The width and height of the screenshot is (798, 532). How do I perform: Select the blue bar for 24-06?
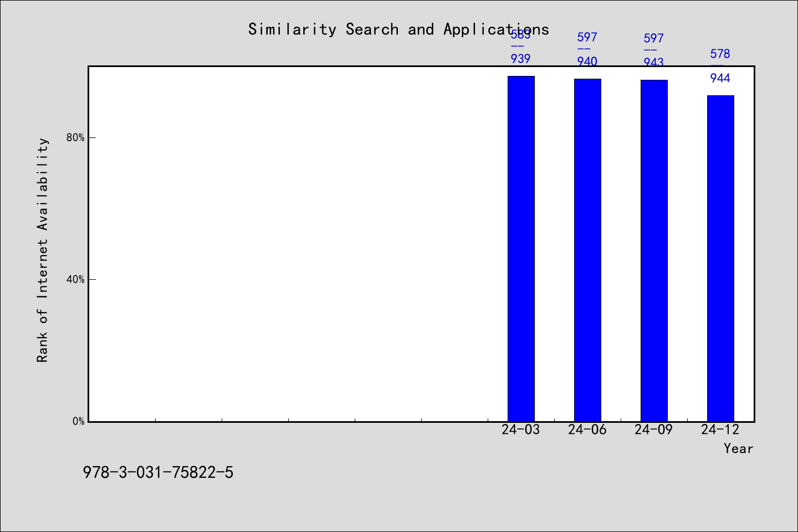point(587,250)
